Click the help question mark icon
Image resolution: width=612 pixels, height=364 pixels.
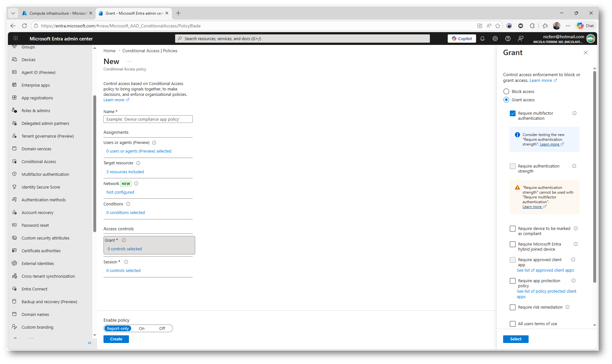(x=508, y=39)
